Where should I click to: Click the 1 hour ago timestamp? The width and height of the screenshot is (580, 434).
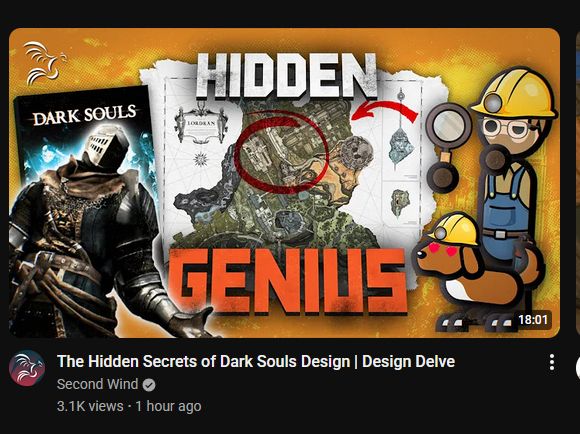169,406
